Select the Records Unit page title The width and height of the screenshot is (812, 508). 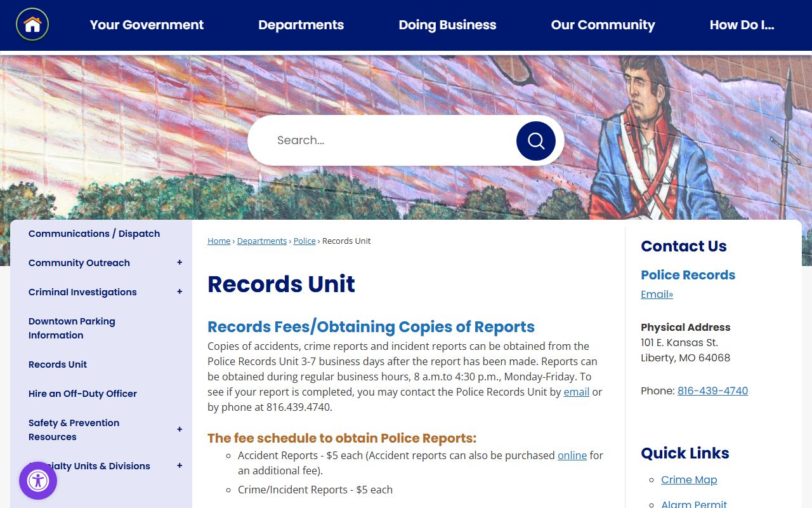pyautogui.click(x=281, y=284)
